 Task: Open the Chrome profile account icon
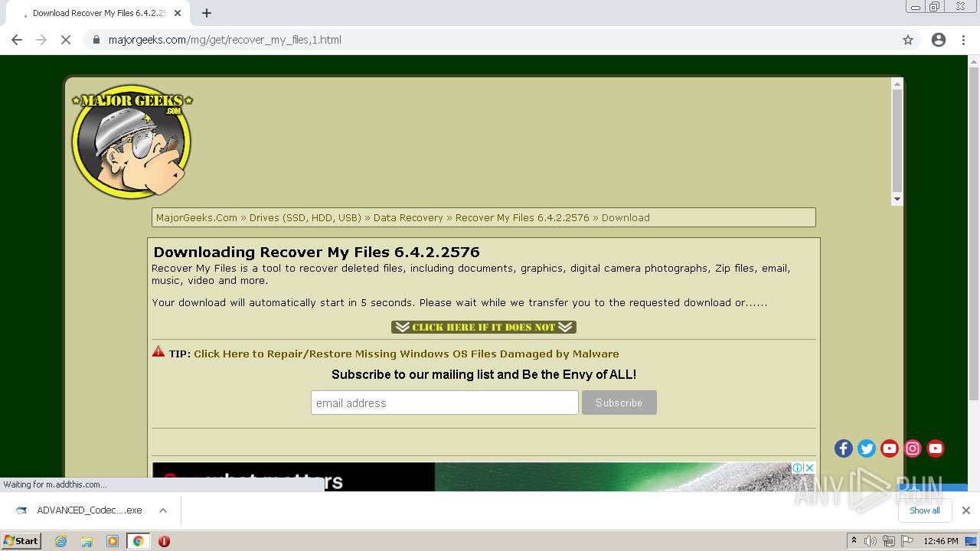[939, 40]
